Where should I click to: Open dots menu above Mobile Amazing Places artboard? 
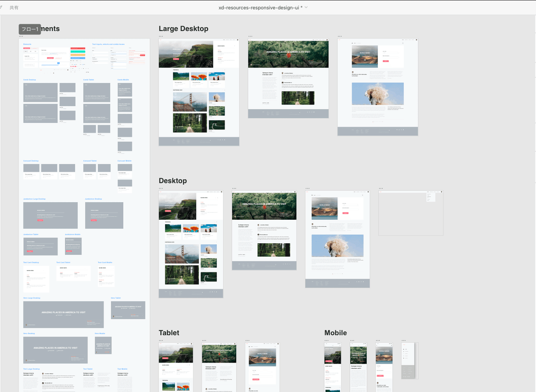click(352, 341)
